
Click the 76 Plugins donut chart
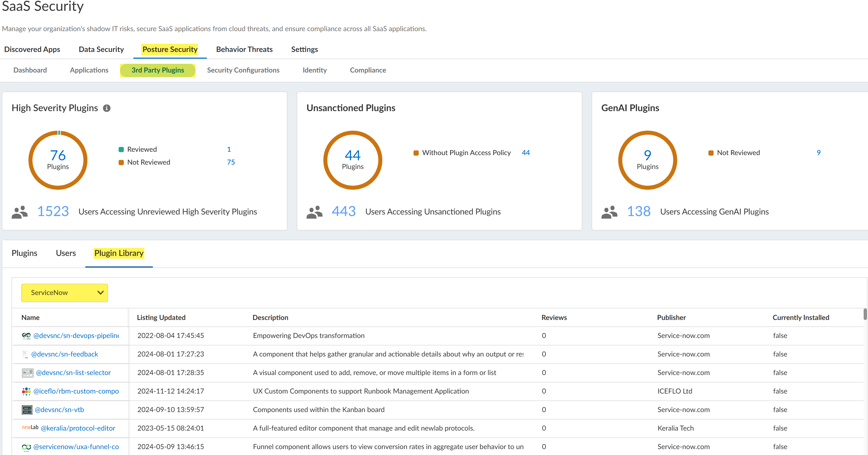click(x=58, y=160)
